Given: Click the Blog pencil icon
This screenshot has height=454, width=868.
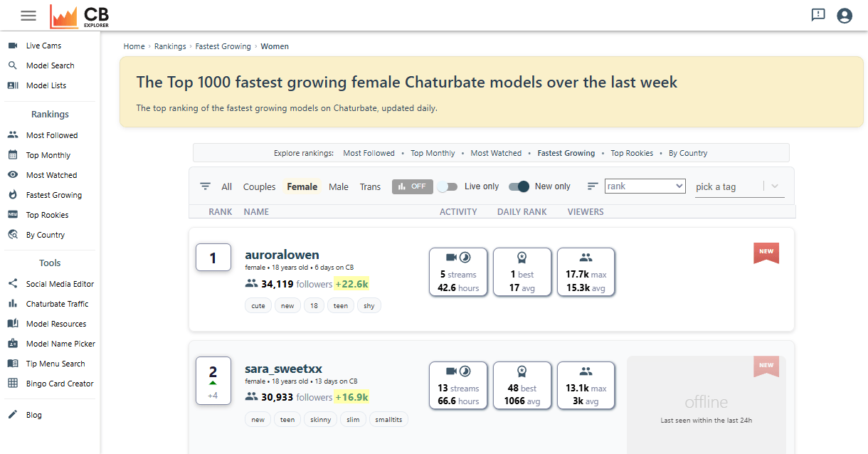Looking at the screenshot, I should [12, 415].
